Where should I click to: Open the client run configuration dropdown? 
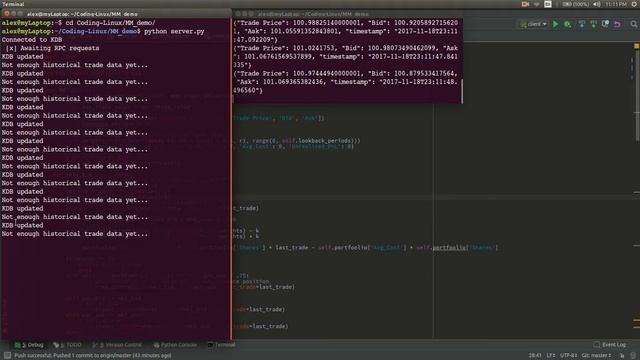[533, 24]
